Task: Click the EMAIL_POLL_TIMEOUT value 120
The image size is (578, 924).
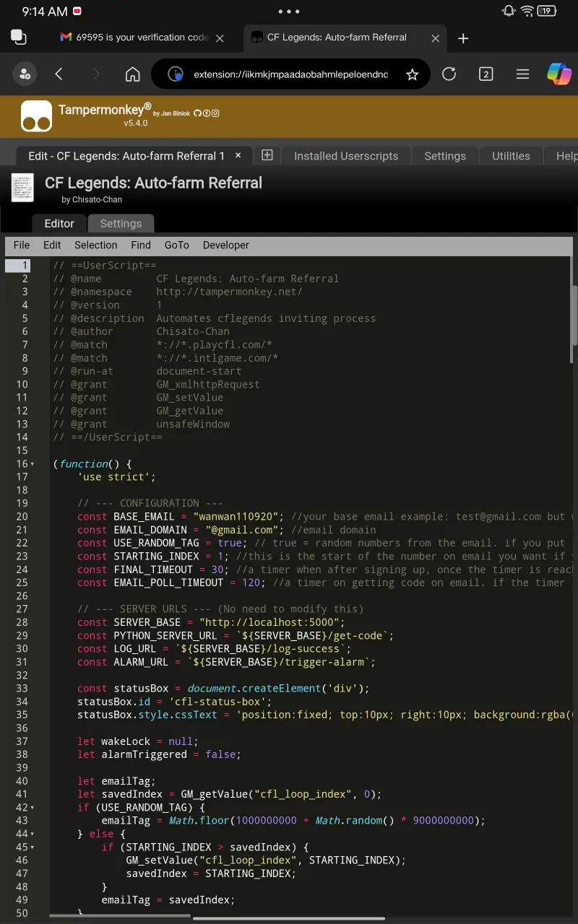Action: (x=251, y=583)
